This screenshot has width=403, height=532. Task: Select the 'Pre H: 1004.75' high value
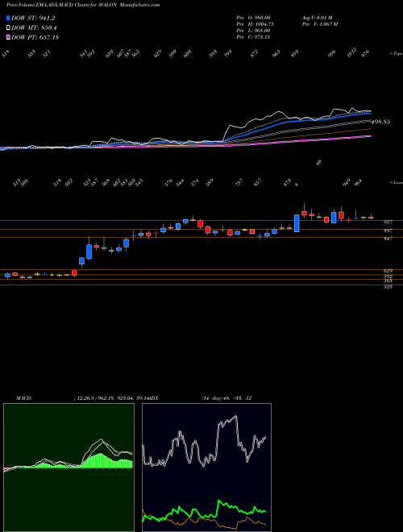point(255,24)
